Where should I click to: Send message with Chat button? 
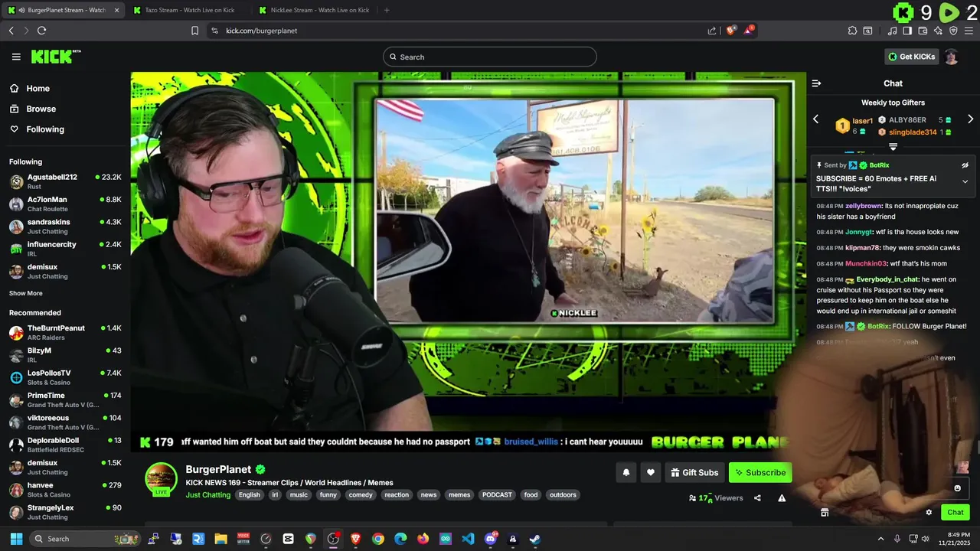955,513
